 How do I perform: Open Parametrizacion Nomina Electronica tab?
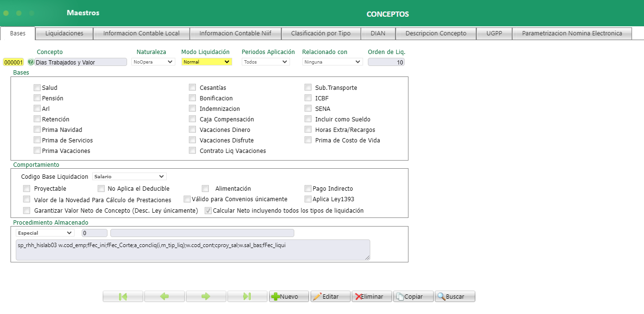572,33
